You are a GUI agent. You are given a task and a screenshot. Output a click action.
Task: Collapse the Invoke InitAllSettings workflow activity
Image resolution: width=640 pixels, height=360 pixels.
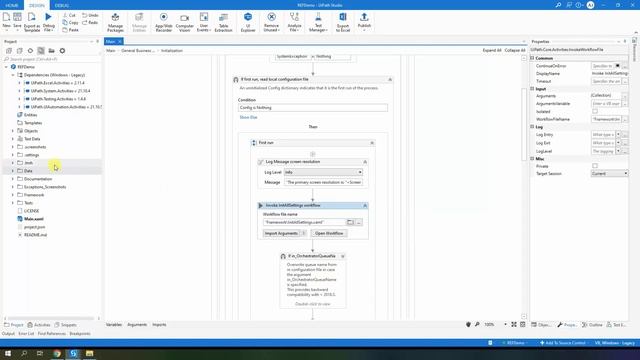pos(365,205)
